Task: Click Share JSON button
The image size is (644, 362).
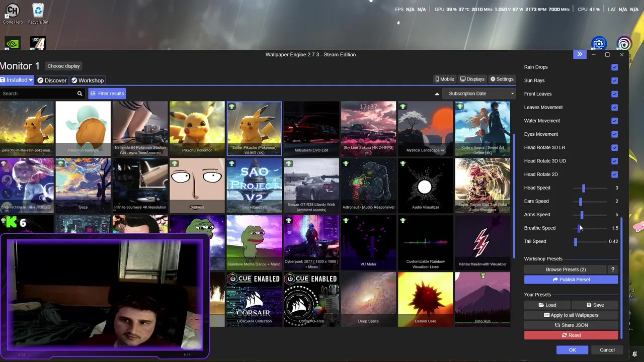Action: tap(571, 325)
